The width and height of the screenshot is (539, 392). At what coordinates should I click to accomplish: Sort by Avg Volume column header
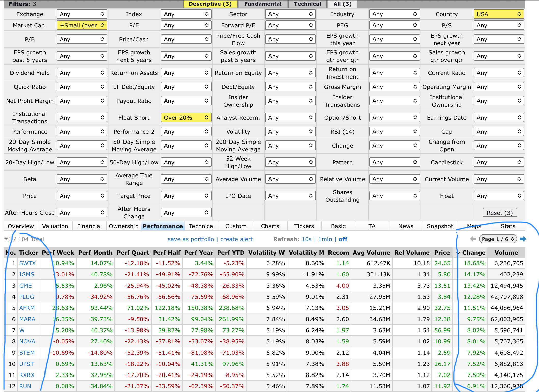click(371, 253)
